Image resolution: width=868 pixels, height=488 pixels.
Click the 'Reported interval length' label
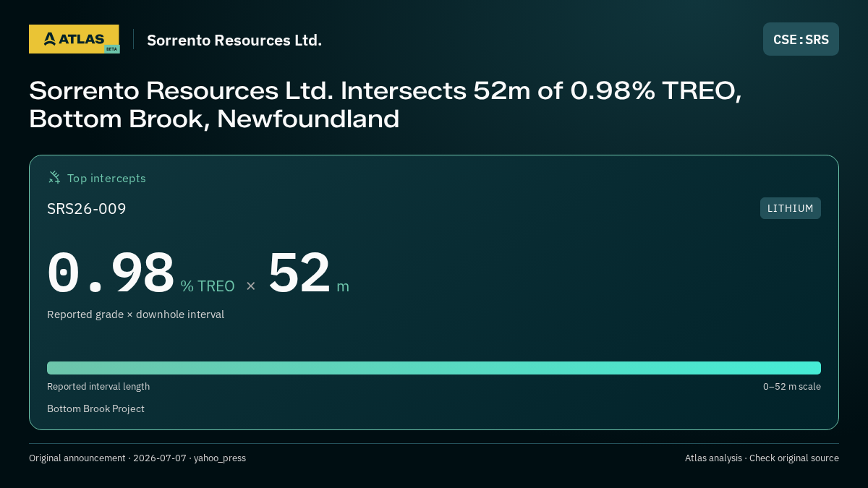coord(98,387)
